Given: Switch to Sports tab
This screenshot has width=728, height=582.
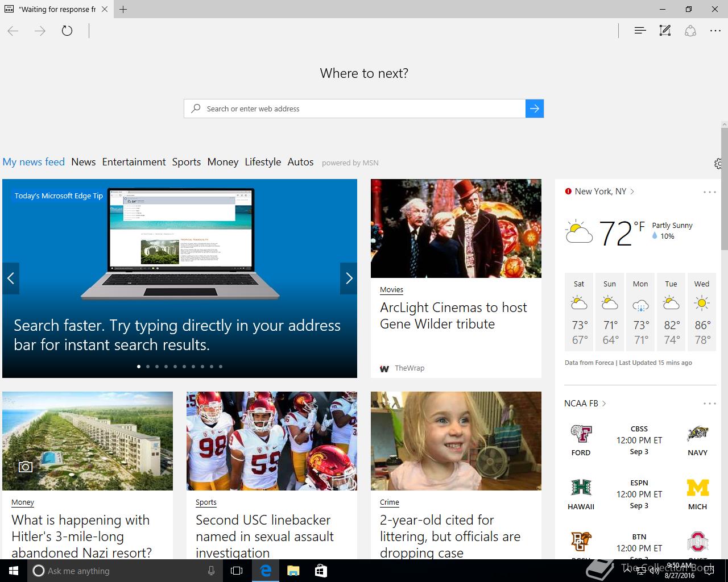Looking at the screenshot, I should [187, 162].
